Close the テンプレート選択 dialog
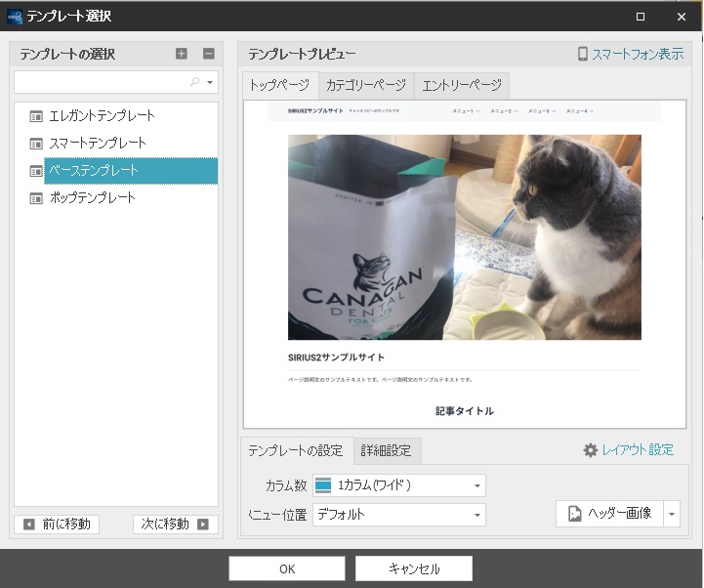704x588 pixels. (x=682, y=17)
